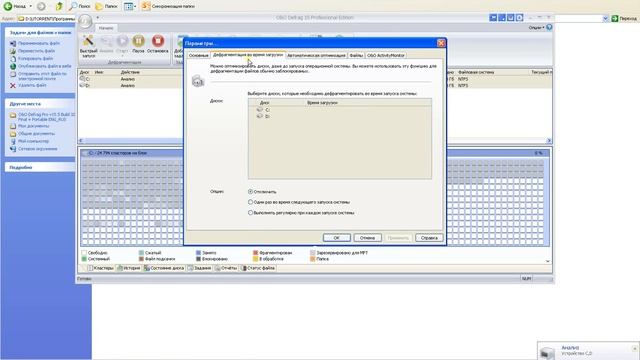Screen dimensions: 640x360
Task: Click the red Stop defragmentation icon
Action: pyautogui.click(x=158, y=41)
